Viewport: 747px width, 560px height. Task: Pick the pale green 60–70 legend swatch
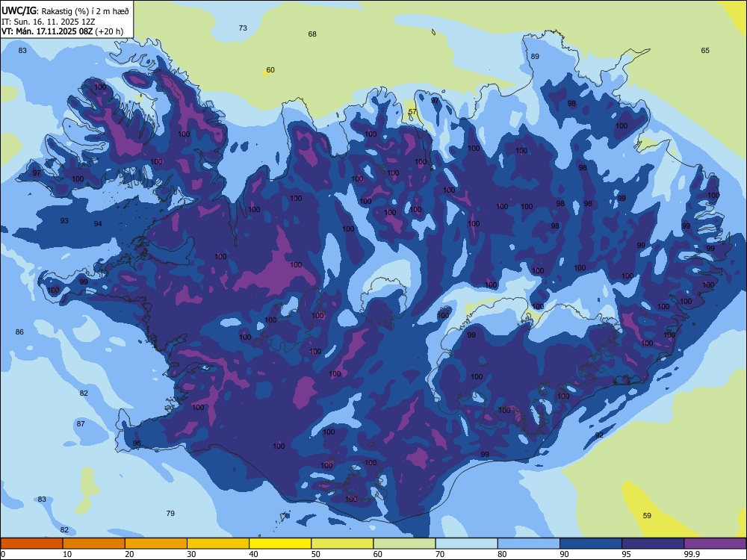(404, 544)
